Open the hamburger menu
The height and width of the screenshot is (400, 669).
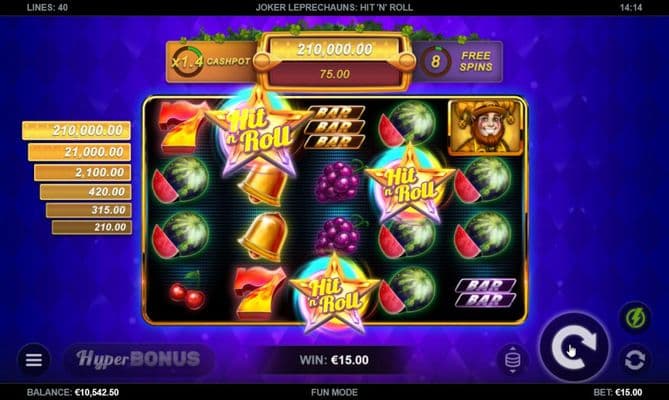[34, 360]
